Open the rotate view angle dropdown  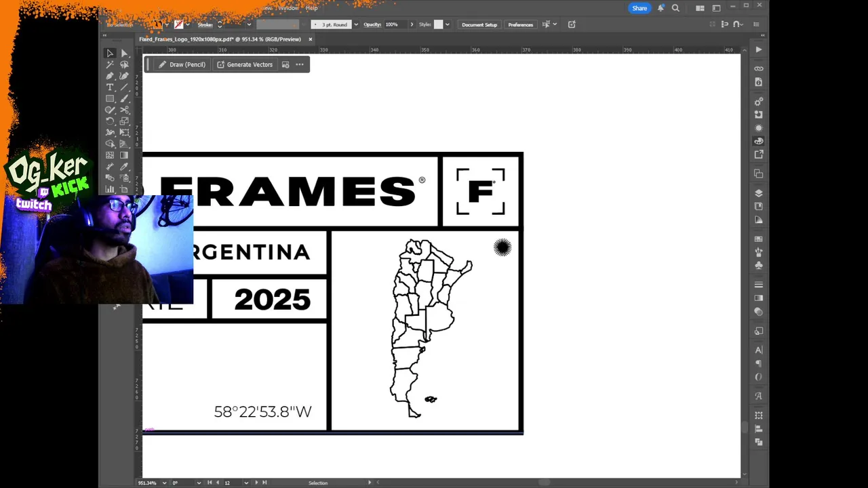(x=199, y=483)
